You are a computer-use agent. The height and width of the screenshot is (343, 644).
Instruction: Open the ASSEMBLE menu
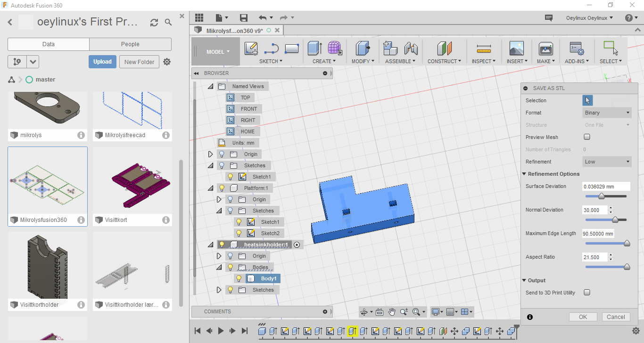(400, 61)
